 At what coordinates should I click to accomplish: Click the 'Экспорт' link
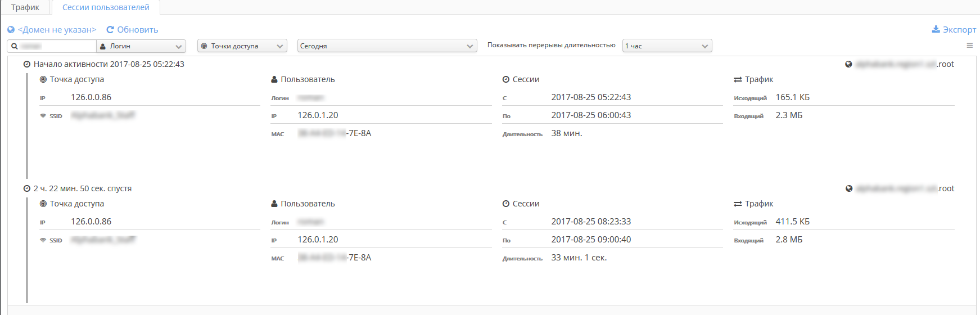tap(959, 30)
